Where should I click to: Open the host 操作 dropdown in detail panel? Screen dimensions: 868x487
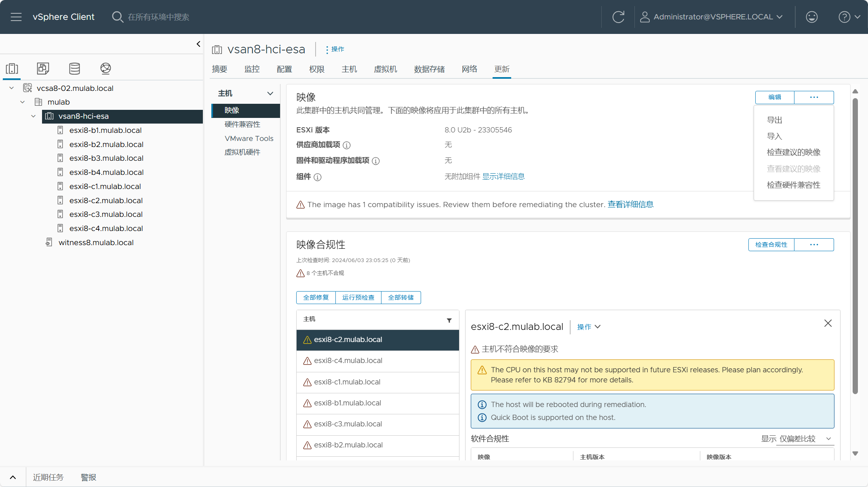coord(589,327)
